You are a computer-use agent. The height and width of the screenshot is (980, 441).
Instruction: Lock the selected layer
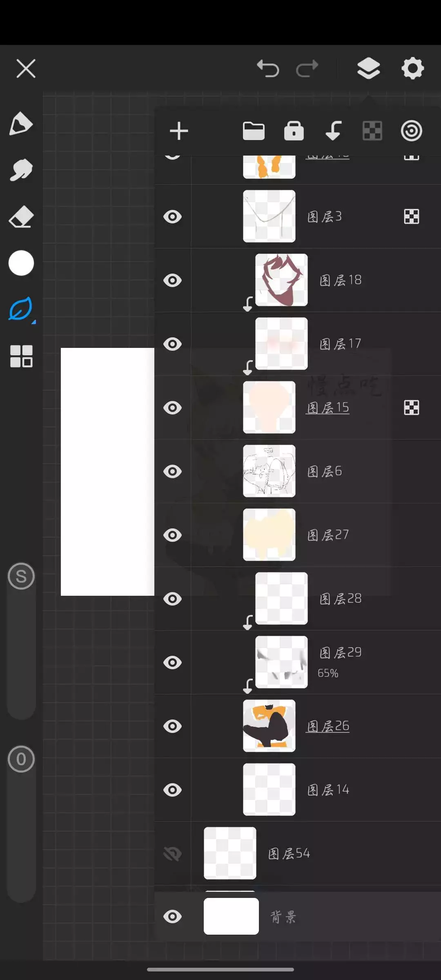tap(294, 131)
